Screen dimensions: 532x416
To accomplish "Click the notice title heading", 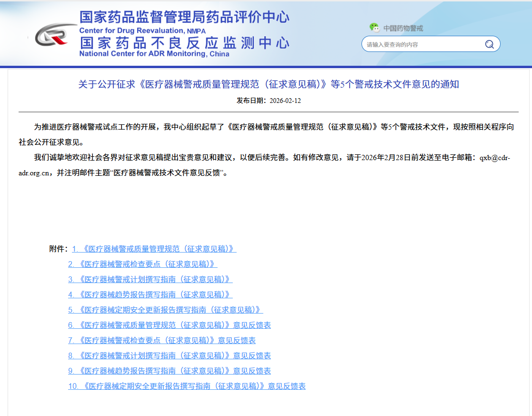I will tap(269, 84).
